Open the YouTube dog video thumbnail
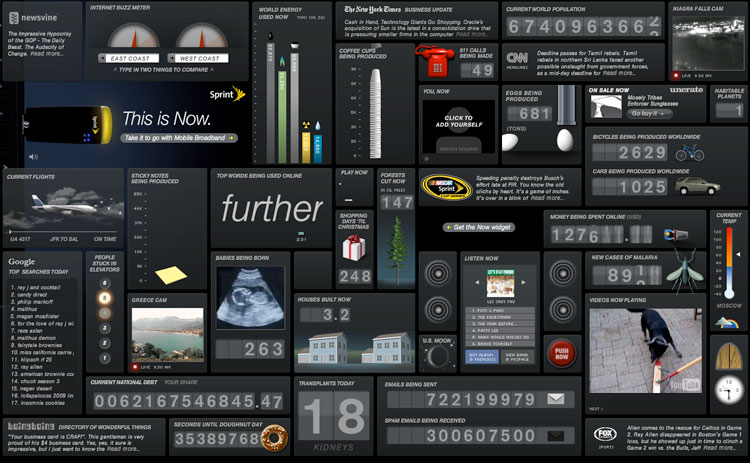750x463 pixels. coord(646,351)
